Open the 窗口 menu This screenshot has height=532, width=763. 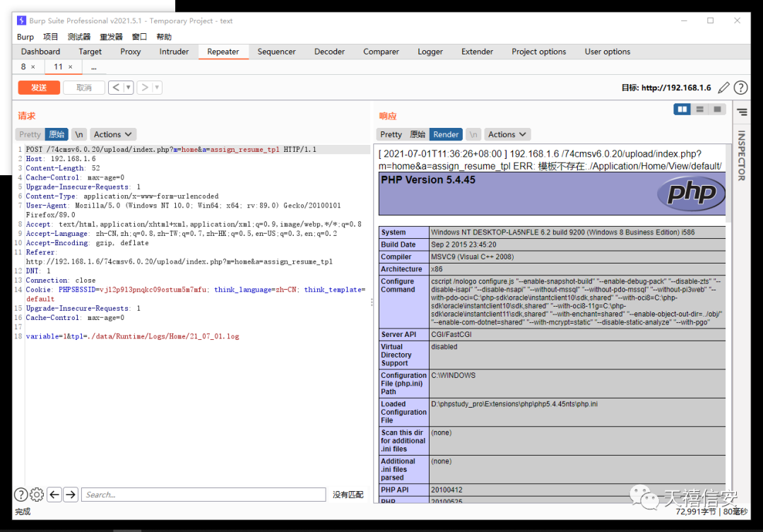point(139,37)
